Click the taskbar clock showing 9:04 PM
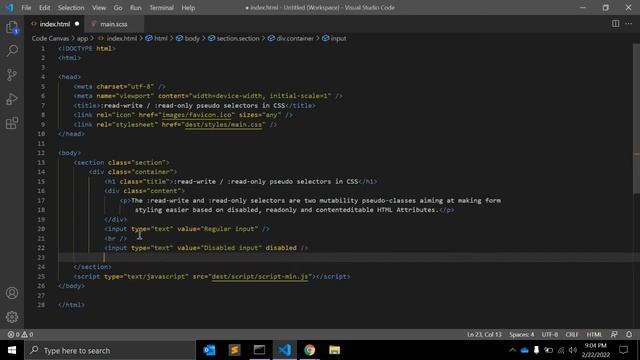640x360 pixels. point(596,350)
